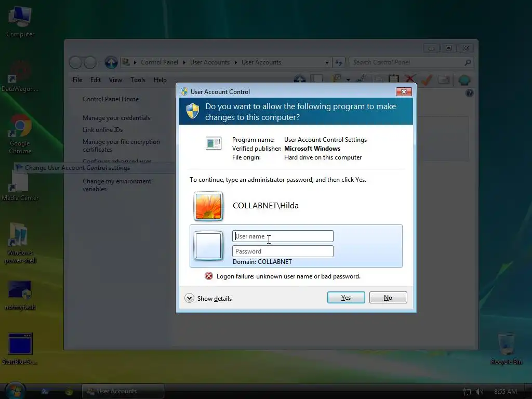The height and width of the screenshot is (399, 532).
Task: Click the preview pane toolbar icon
Action: click(x=316, y=79)
